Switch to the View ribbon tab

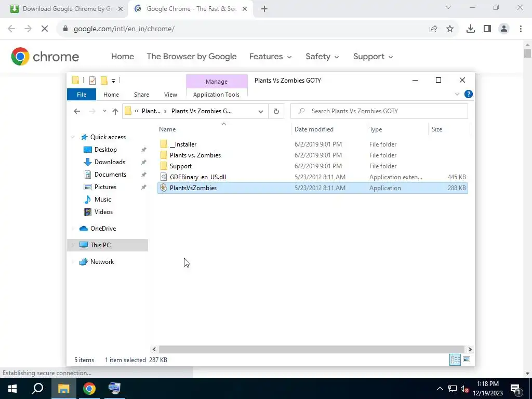(170, 95)
